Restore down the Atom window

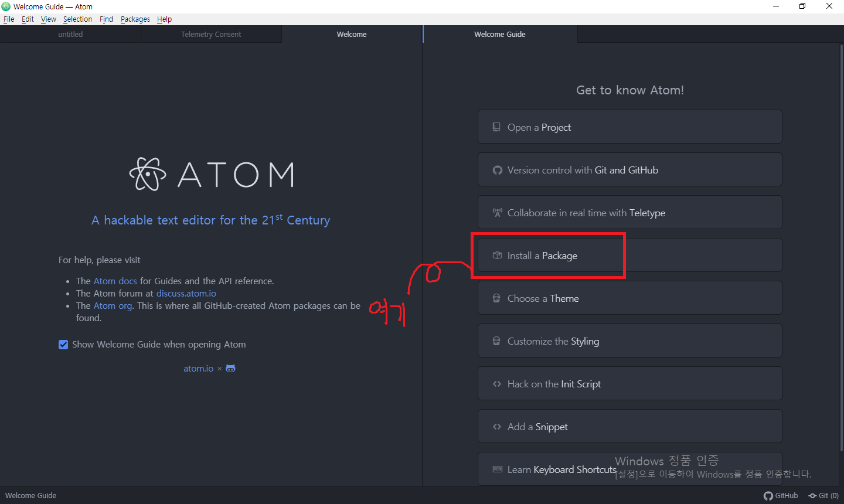[802, 6]
